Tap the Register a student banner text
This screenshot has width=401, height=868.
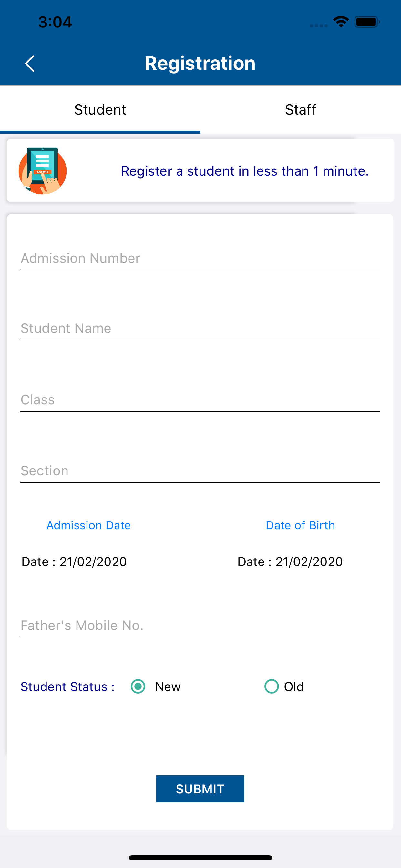[x=245, y=171]
